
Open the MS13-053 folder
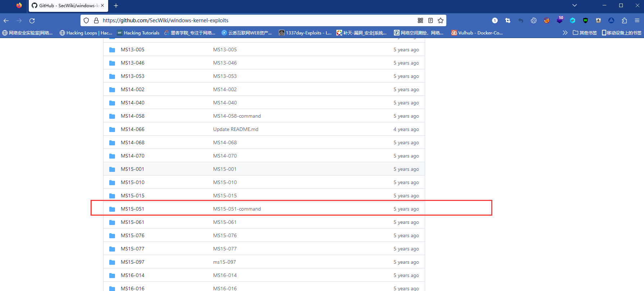(133, 76)
